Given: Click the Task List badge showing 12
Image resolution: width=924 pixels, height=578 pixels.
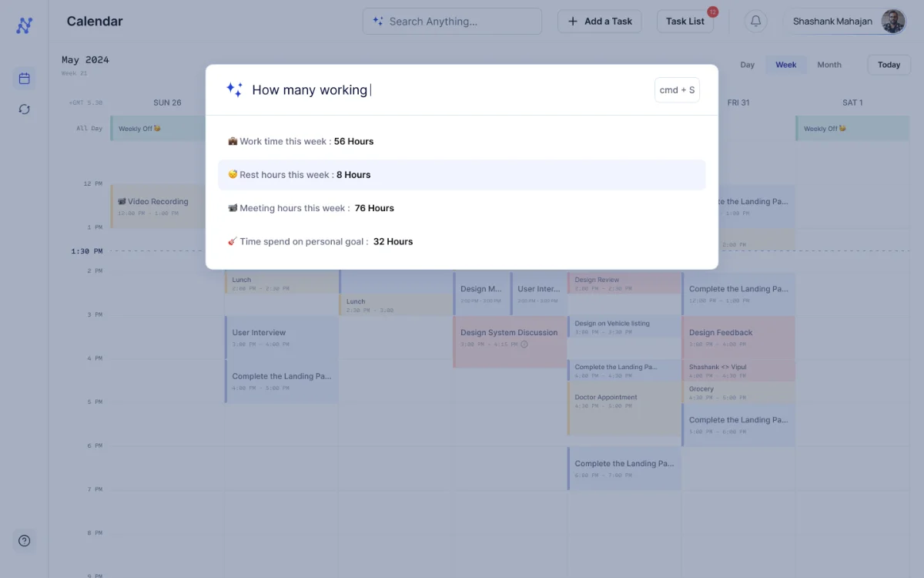Looking at the screenshot, I should click(x=712, y=12).
